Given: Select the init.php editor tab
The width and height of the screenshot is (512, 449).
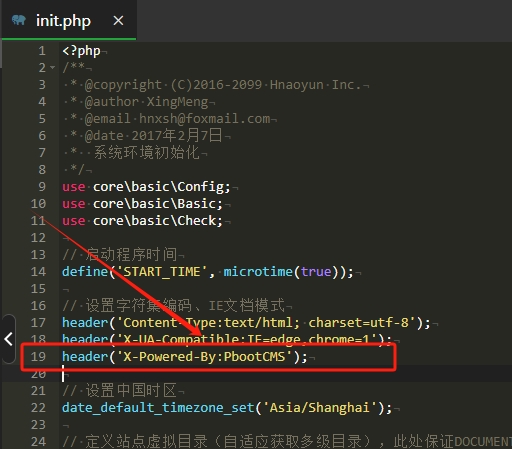Looking at the screenshot, I should [69, 20].
